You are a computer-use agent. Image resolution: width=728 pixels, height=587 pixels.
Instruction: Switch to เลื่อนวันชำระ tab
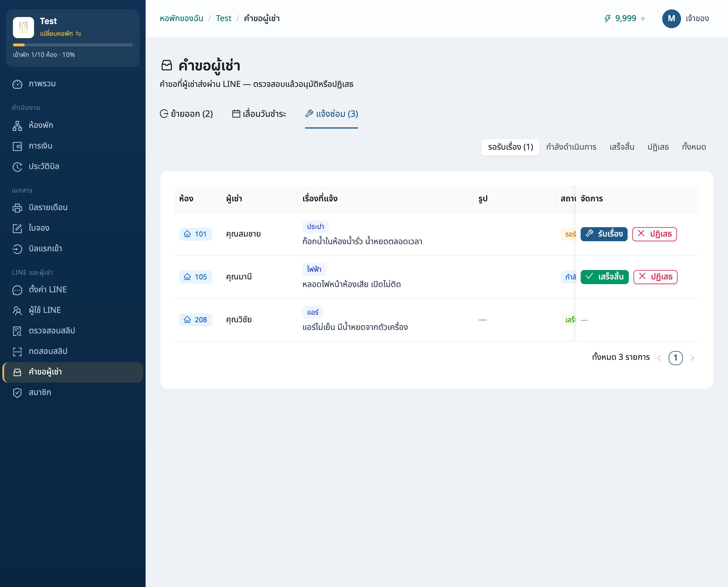click(259, 114)
